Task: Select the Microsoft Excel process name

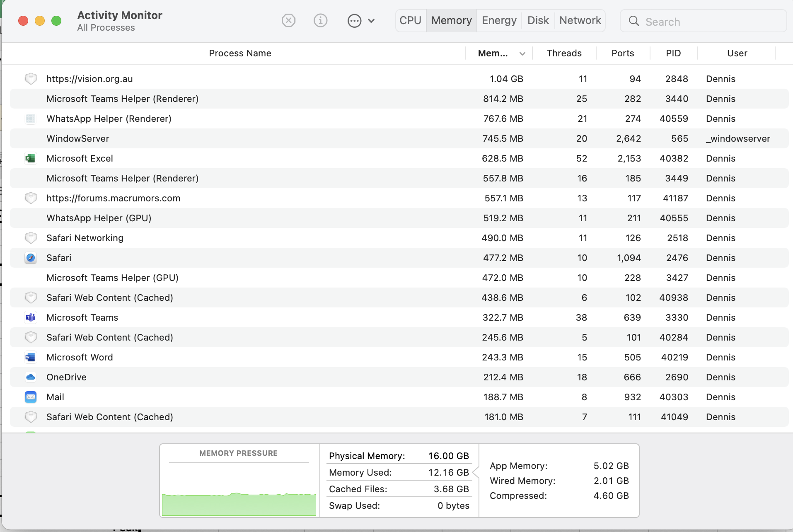Action: [x=80, y=158]
